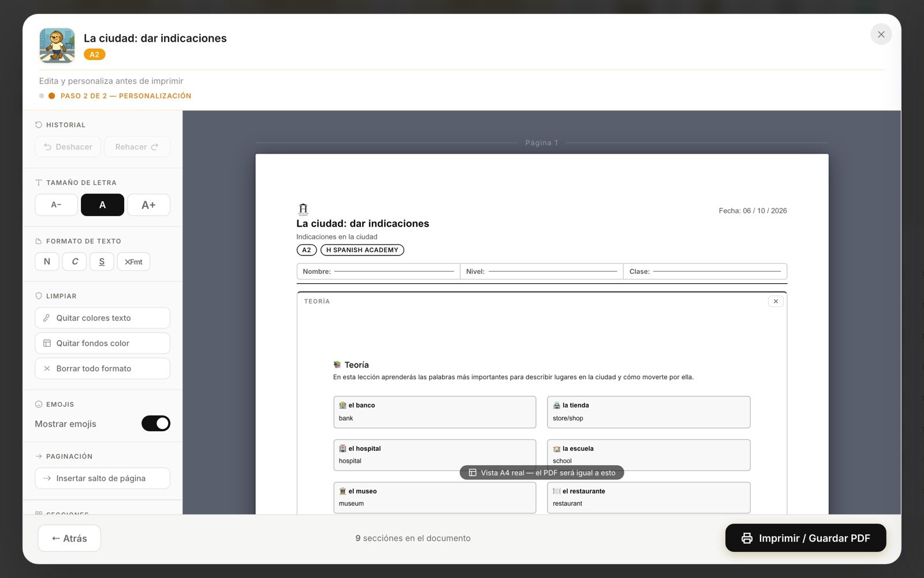Viewport: 924px width, 578px height.
Task: Go back with the Atrás button
Action: pyautogui.click(x=69, y=538)
